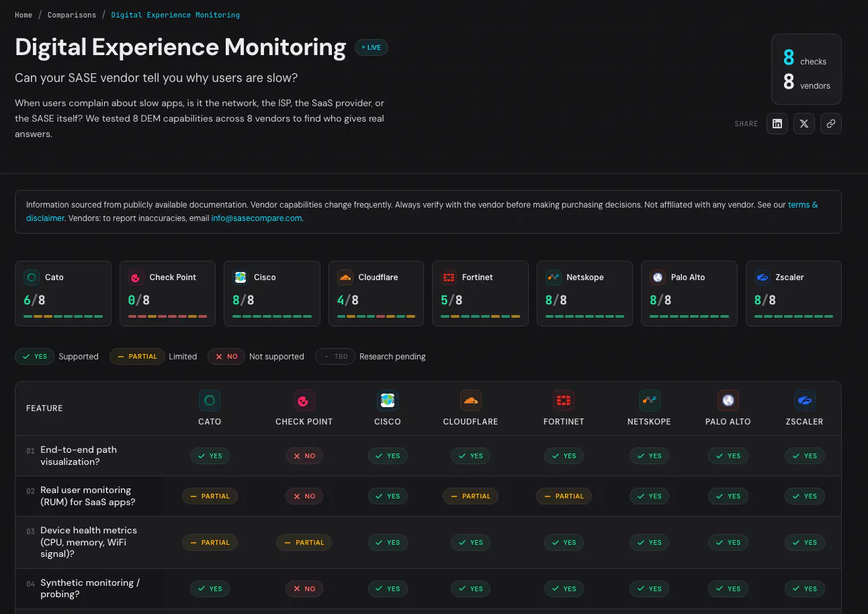Go to the Home breadcrumb
Screen dimensions: 868x614
pyautogui.click(x=24, y=15)
